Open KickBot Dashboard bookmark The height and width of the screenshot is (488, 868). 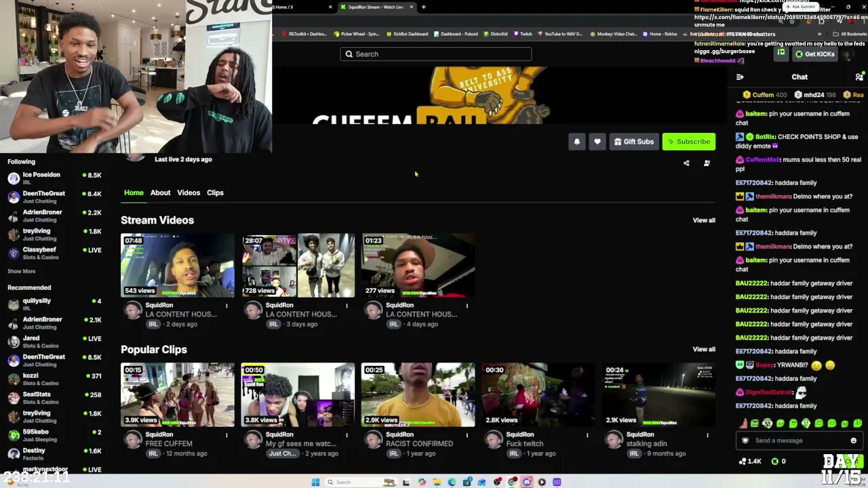(407, 34)
